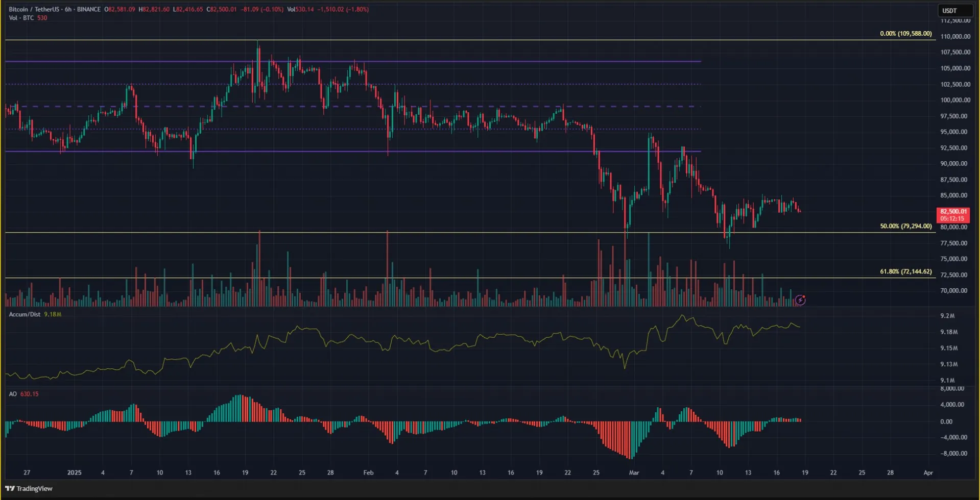Click the AO value 630.15

coord(29,394)
